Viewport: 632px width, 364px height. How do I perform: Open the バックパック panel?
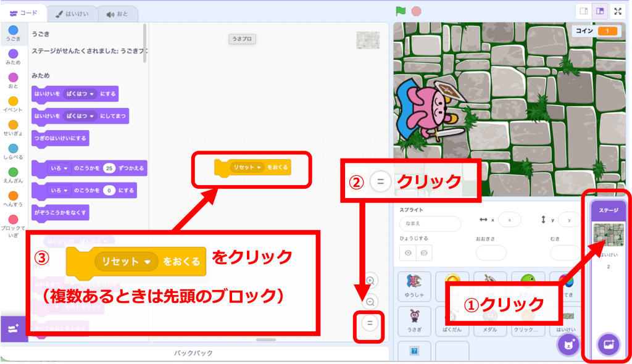[193, 353]
